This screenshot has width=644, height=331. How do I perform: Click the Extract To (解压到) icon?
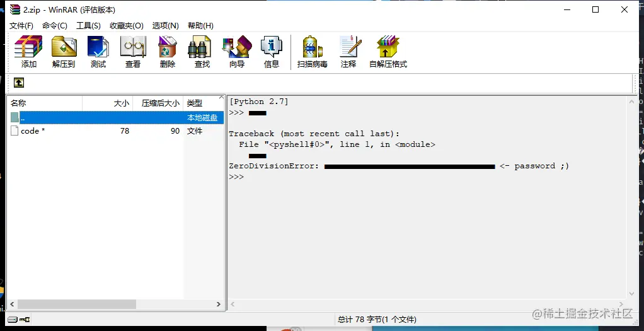click(64, 52)
